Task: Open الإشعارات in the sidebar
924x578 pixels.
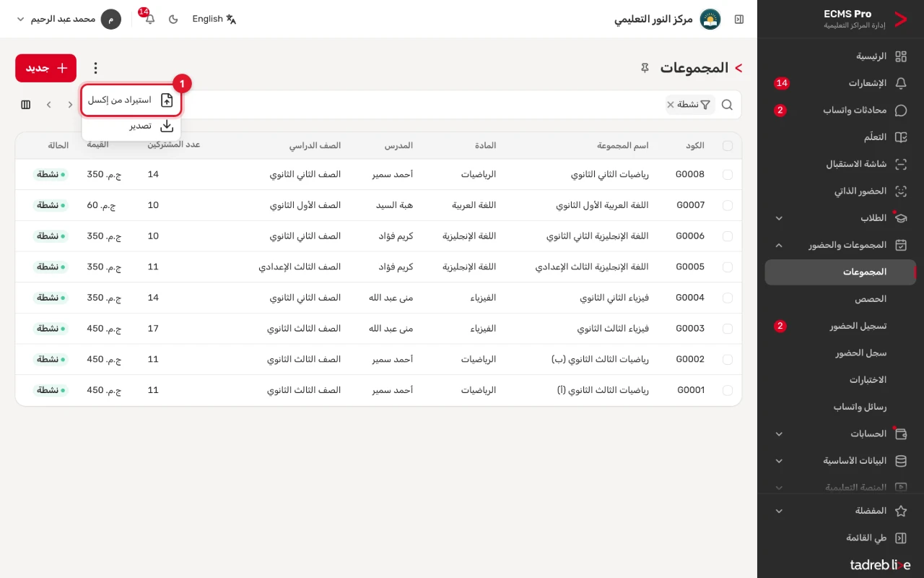Action: (x=840, y=83)
